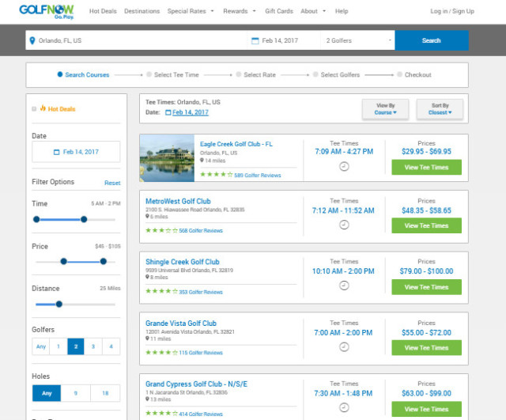Open the 2 Golfers dropdown in search bar

357,40
